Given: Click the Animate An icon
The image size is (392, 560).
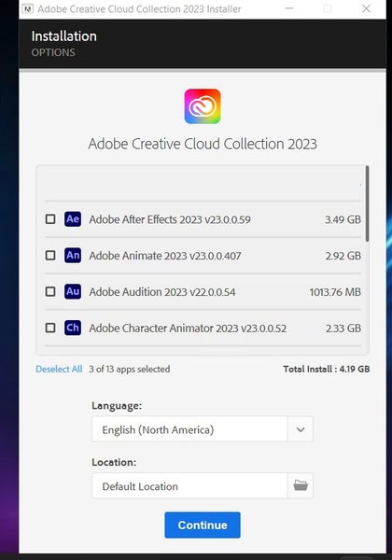Looking at the screenshot, I should tap(73, 256).
